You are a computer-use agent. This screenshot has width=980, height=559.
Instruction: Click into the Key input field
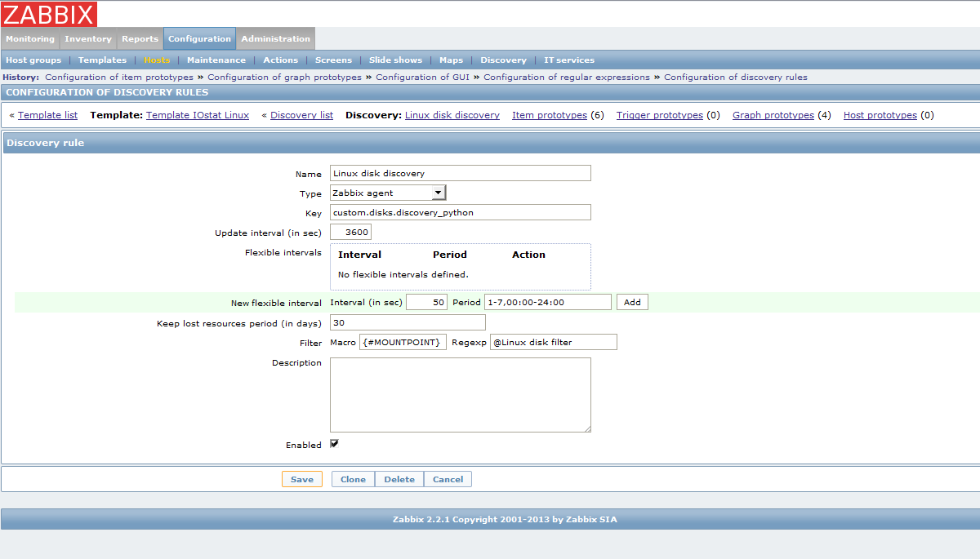click(x=461, y=212)
